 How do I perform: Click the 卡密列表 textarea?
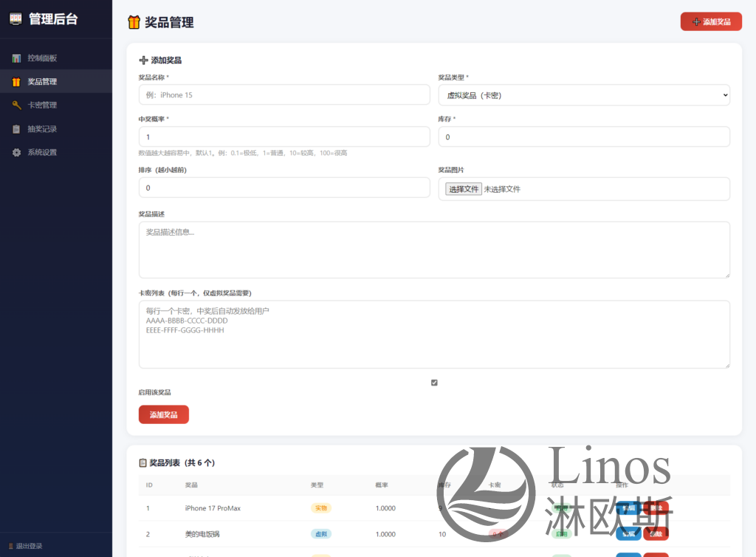[x=434, y=335]
